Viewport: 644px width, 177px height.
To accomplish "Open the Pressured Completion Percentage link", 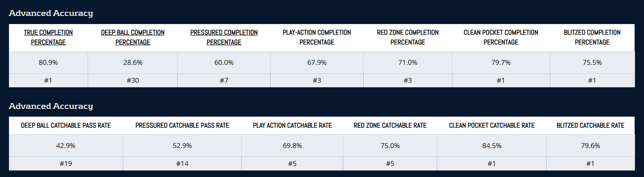I will point(224,37).
